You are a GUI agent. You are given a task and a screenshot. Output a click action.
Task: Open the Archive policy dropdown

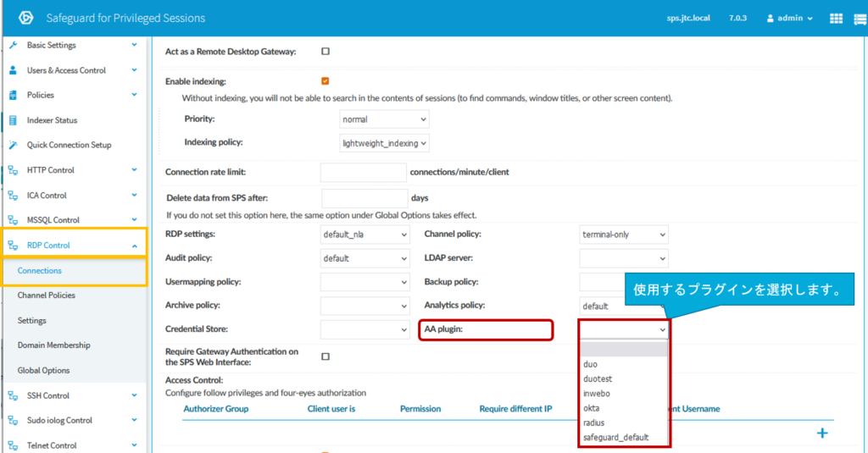(364, 306)
